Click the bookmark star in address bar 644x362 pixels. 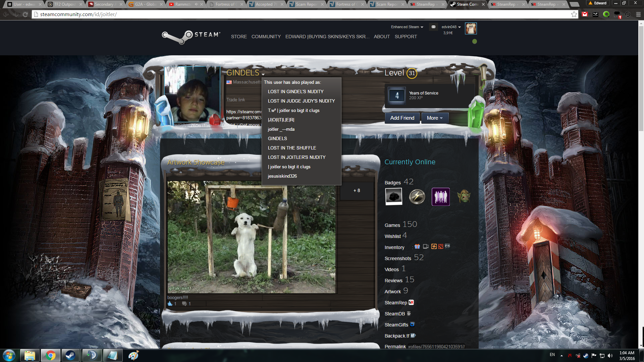pos(574,14)
